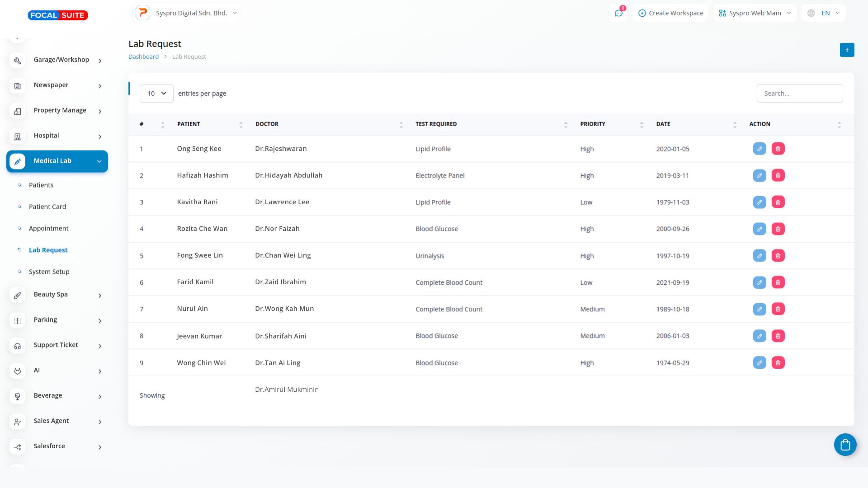Viewport: 868px width, 488px height.
Task: Open Patient Card submenu item
Action: (x=47, y=207)
